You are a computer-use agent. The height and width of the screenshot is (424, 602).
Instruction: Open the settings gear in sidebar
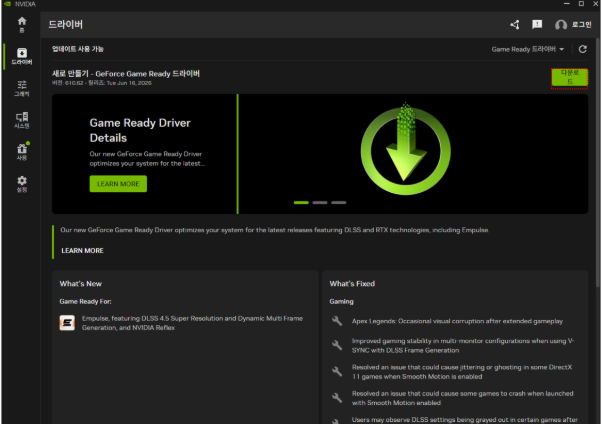pos(22,184)
